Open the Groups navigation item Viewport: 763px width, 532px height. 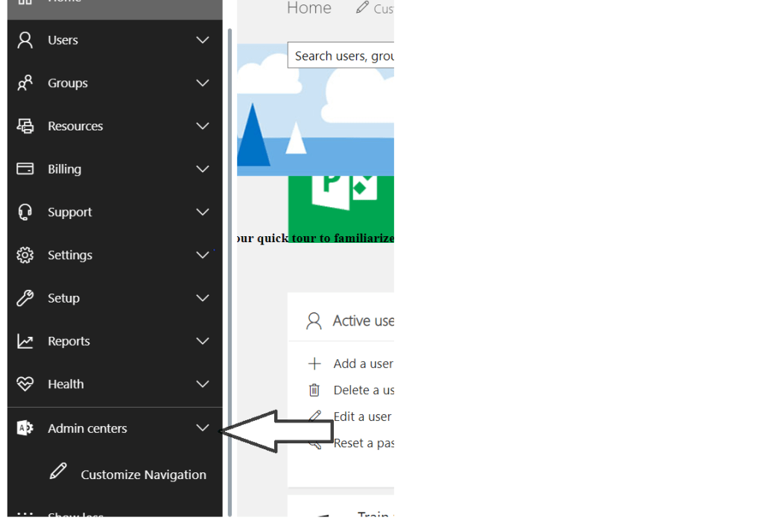pyautogui.click(x=68, y=83)
